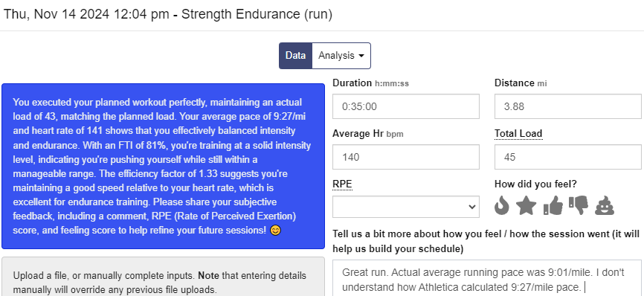Rate the session with the fire icon
The height and width of the screenshot is (296, 644).
(x=501, y=205)
